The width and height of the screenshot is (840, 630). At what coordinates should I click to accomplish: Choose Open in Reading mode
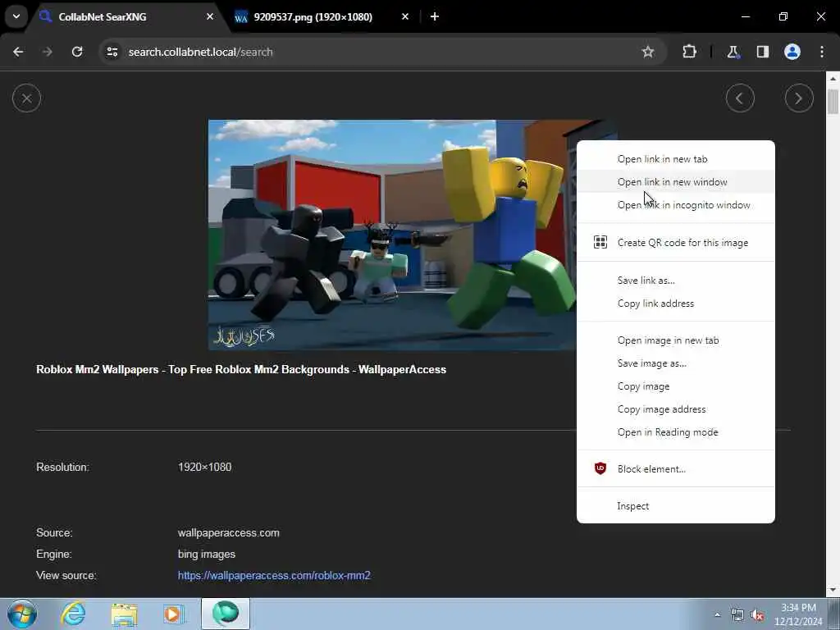coord(676,432)
